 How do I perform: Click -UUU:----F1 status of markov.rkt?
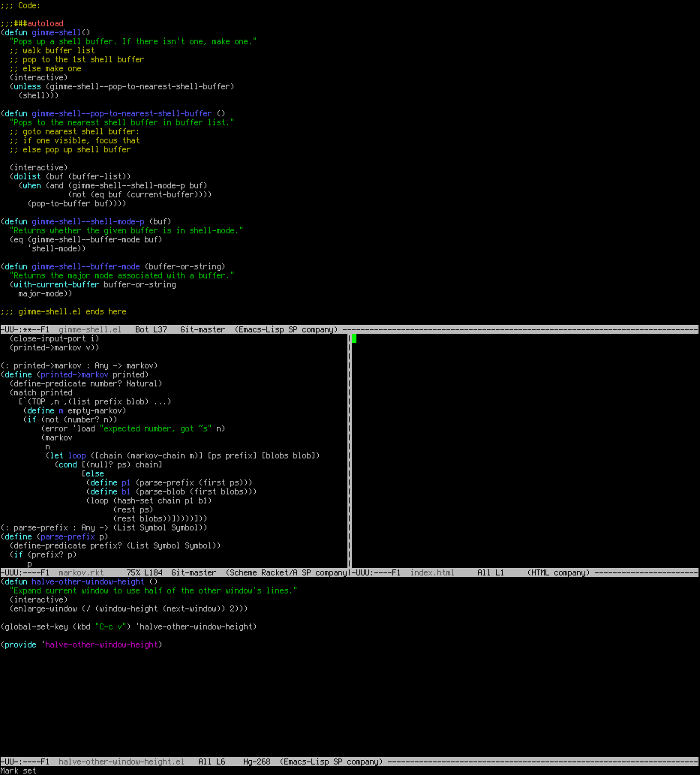coord(26,573)
